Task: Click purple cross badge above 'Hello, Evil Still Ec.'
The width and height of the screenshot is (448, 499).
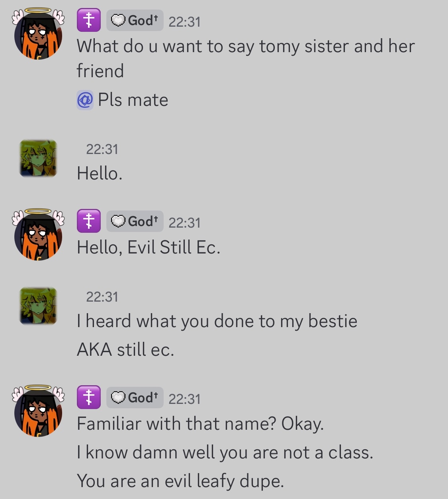Action: point(89,221)
